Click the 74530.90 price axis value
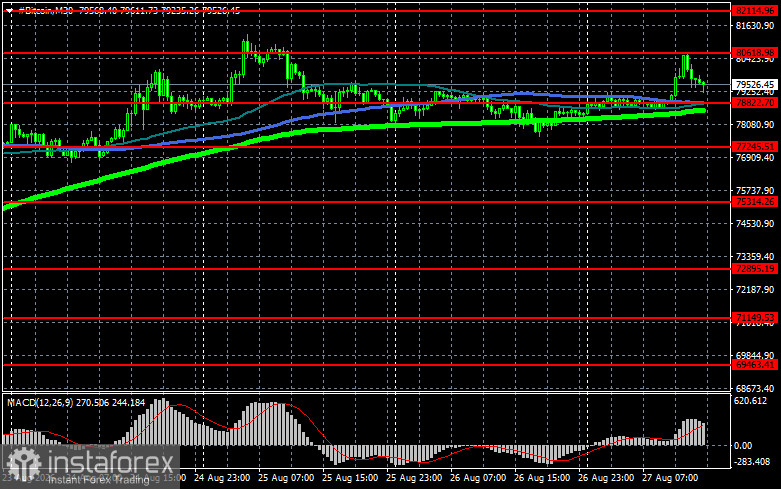Screen dimensions: 781x489 755,224
